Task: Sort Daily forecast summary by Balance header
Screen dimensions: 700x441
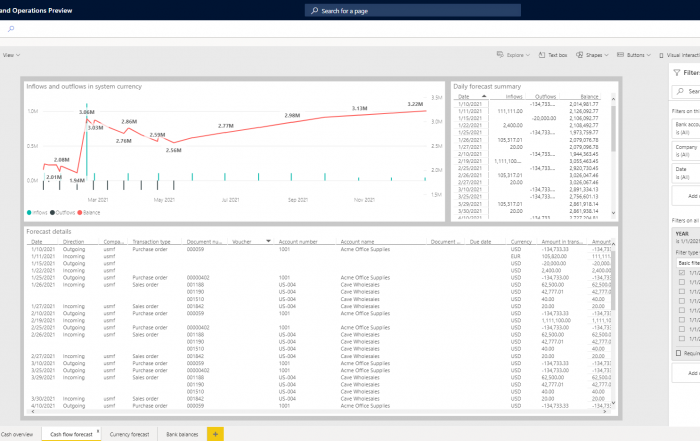Action: point(589,96)
